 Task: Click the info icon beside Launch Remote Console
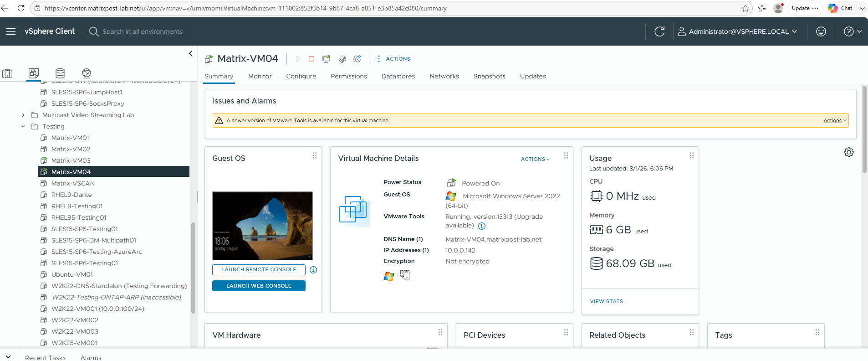tap(313, 270)
